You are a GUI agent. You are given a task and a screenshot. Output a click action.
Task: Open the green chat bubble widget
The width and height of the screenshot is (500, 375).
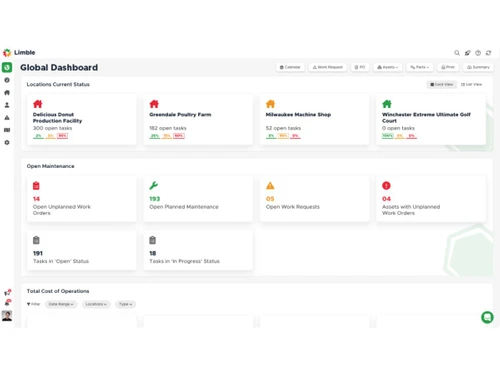pos(487,317)
